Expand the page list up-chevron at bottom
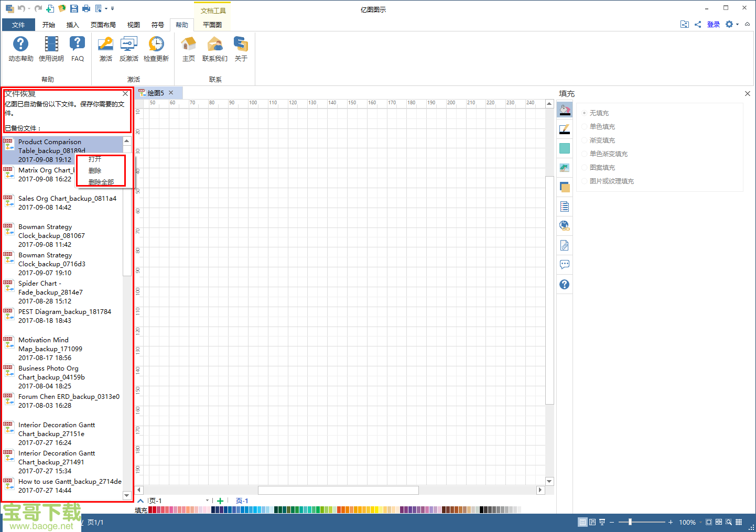The width and height of the screenshot is (756, 532). 141,501
